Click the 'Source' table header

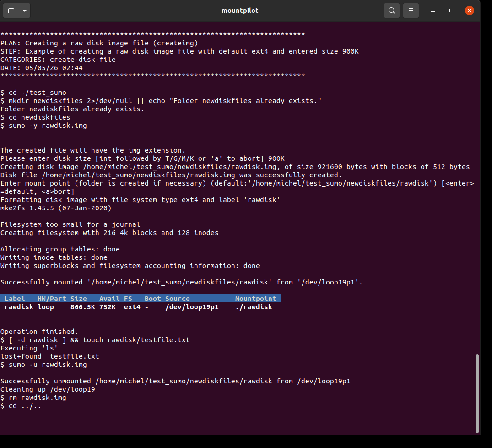pyautogui.click(x=178, y=299)
